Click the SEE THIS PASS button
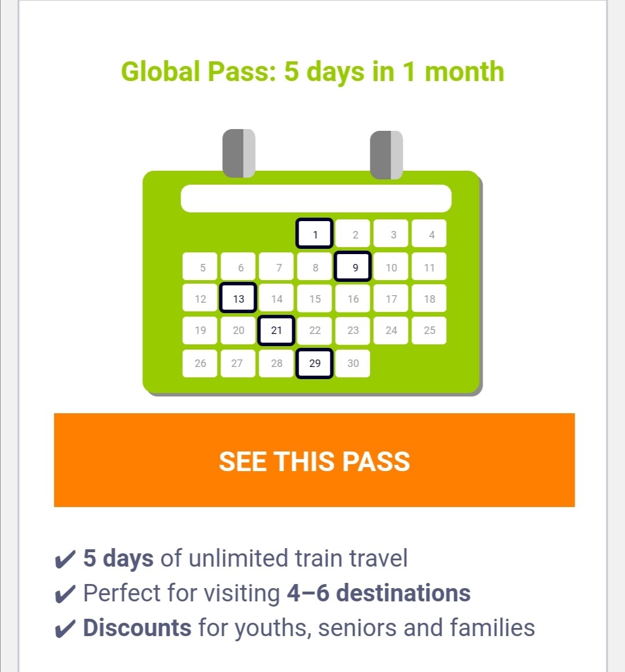Viewport: 625px width, 672px height. 314,460
